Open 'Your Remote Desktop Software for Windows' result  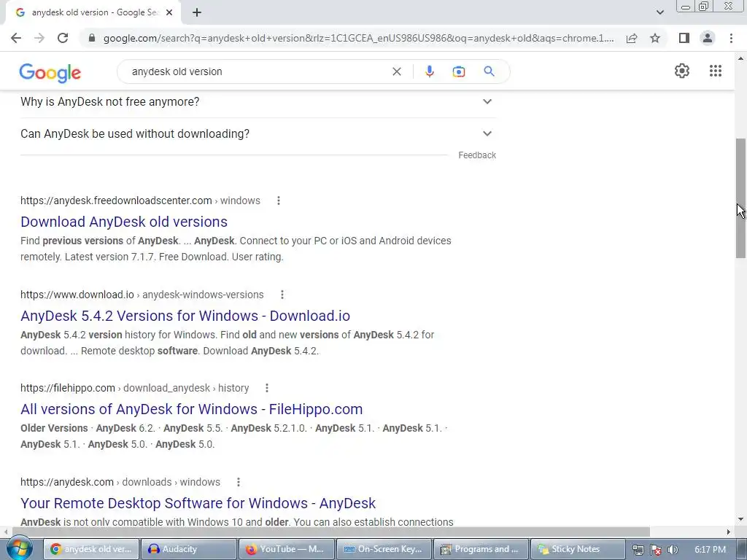click(198, 503)
